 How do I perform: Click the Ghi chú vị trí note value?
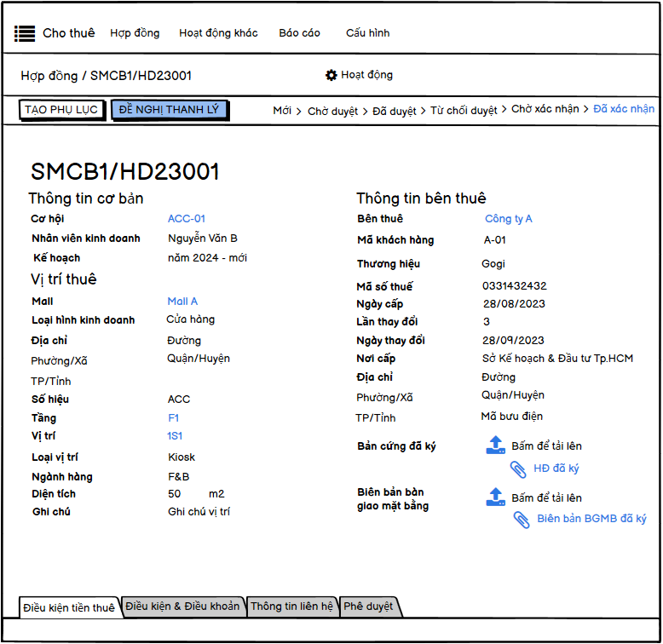pos(199,512)
